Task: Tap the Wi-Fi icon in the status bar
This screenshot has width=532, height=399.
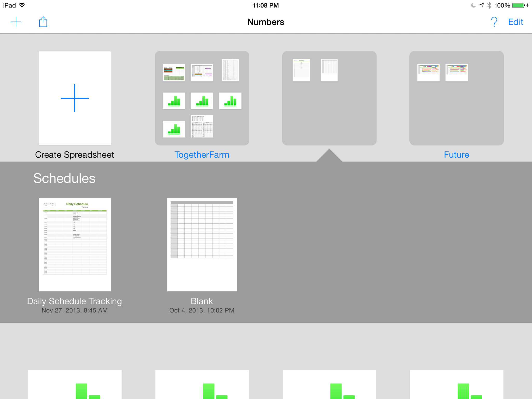Action: [22, 5]
